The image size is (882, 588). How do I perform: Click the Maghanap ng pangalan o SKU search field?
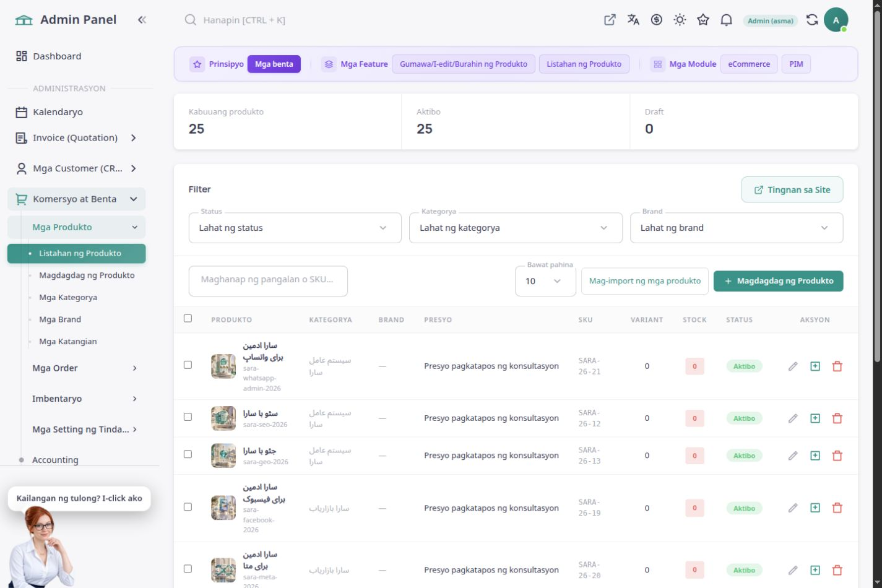268,280
